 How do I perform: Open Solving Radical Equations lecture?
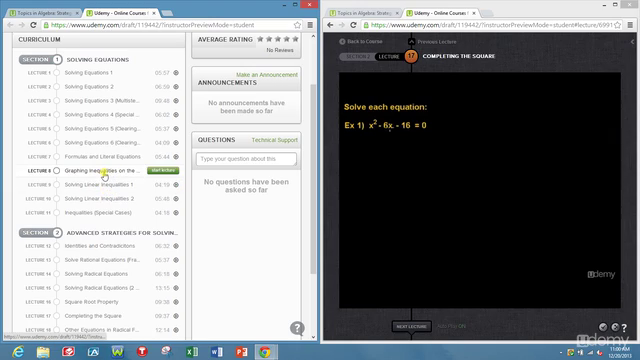(x=96, y=274)
